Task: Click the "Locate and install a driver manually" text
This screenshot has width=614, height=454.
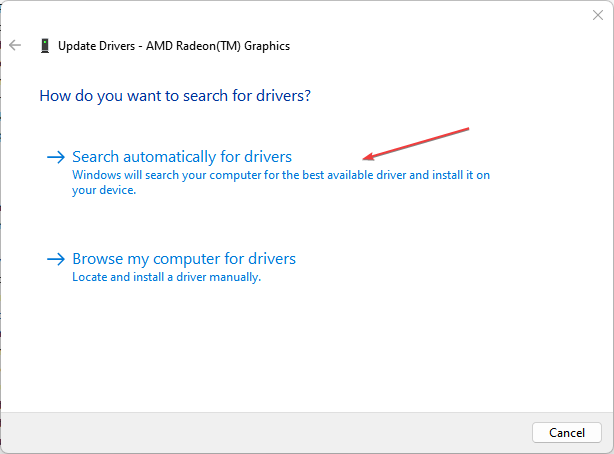Action: [166, 277]
